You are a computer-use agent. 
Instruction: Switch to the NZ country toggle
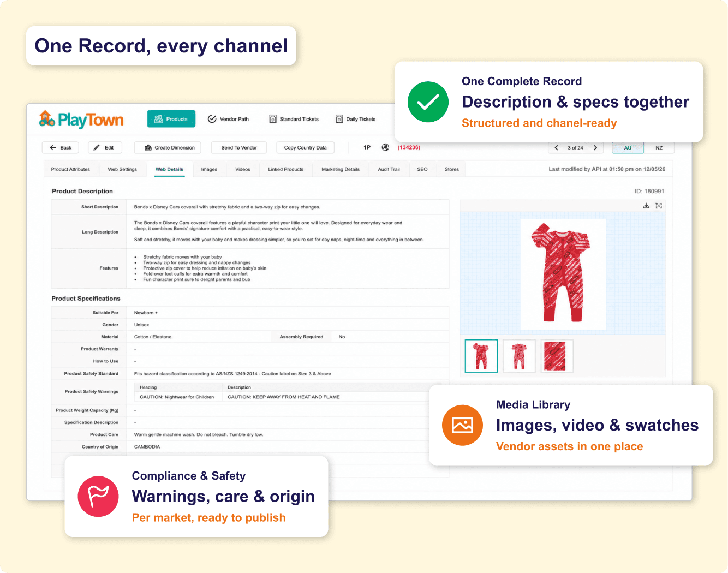point(659,148)
